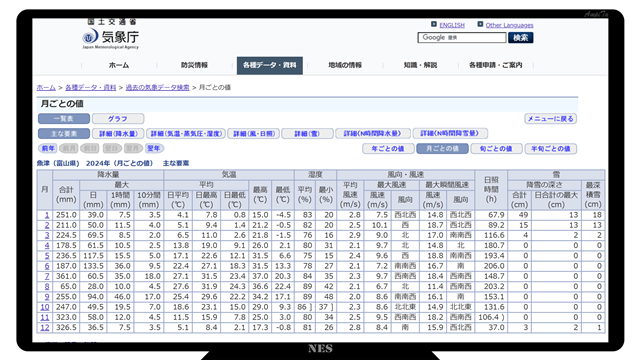The height and width of the screenshot is (360, 640).
Task: Switch to 半旬ごとの値
Action: 551,149
